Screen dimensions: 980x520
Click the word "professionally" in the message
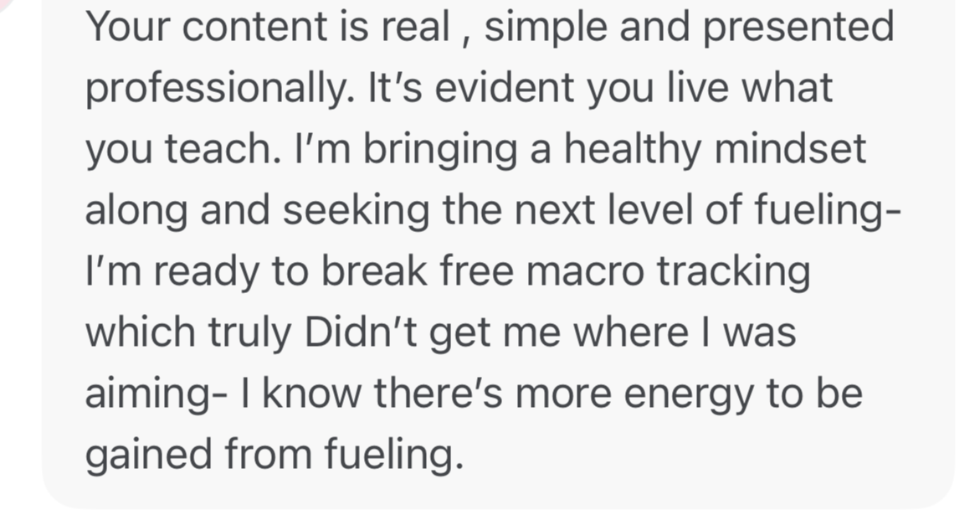coord(216,88)
